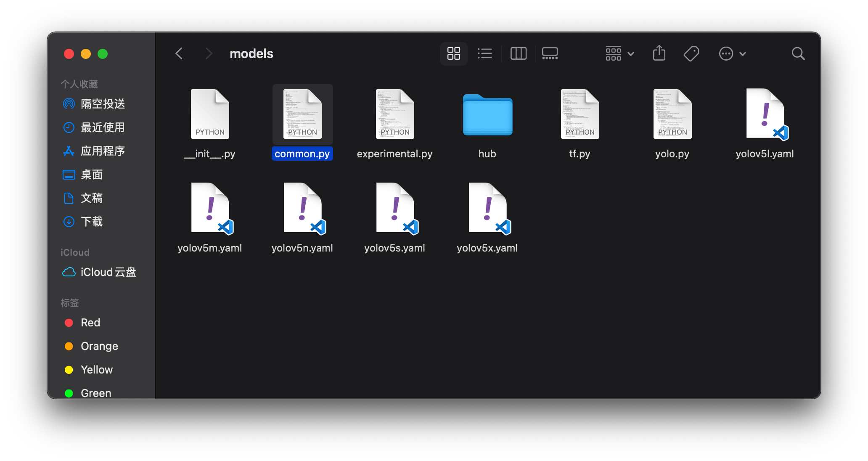Click the models window title
The image size is (868, 461).
coord(251,54)
